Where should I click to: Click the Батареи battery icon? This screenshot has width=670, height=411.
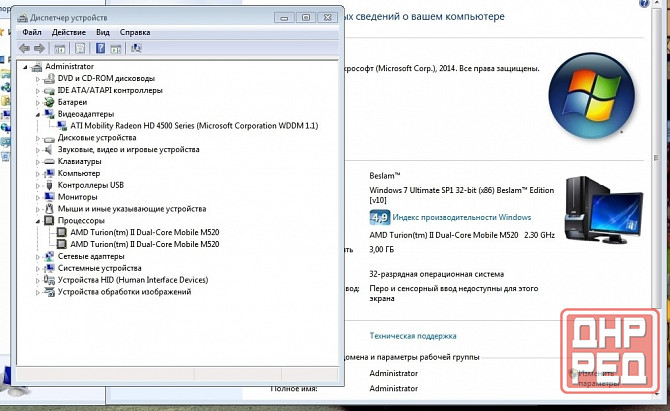(x=50, y=102)
